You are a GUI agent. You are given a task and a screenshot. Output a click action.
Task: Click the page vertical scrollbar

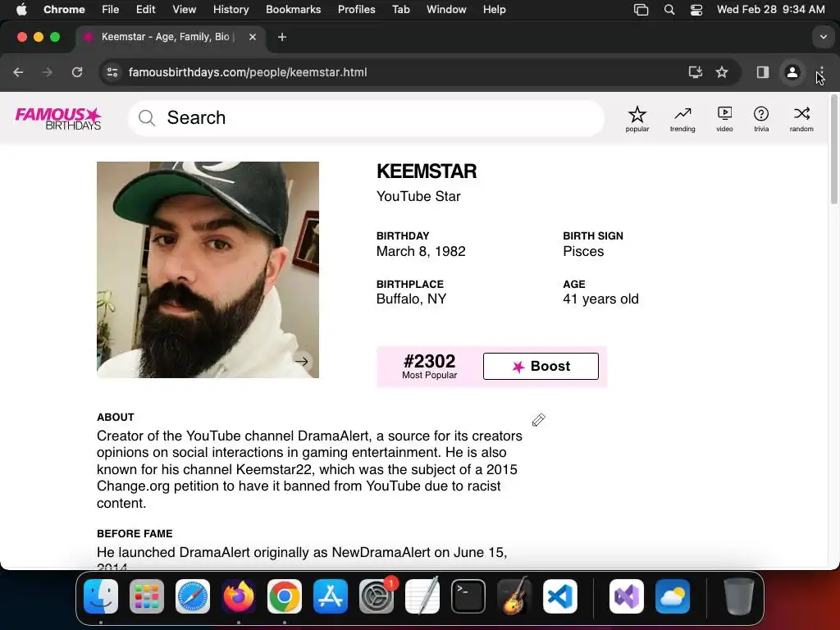coord(833,149)
